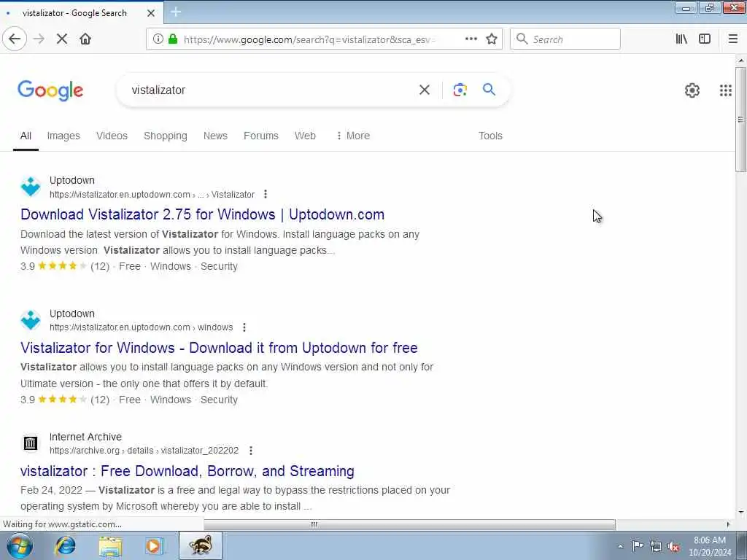Open page actions three-dot menu in address bar
This screenshot has width=747, height=560.
pos(471,39)
